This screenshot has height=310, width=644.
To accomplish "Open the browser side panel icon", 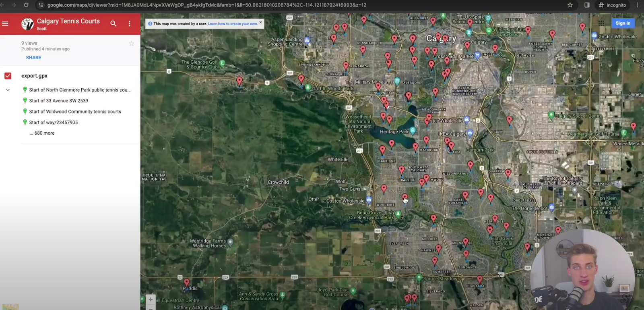I will (x=587, y=5).
